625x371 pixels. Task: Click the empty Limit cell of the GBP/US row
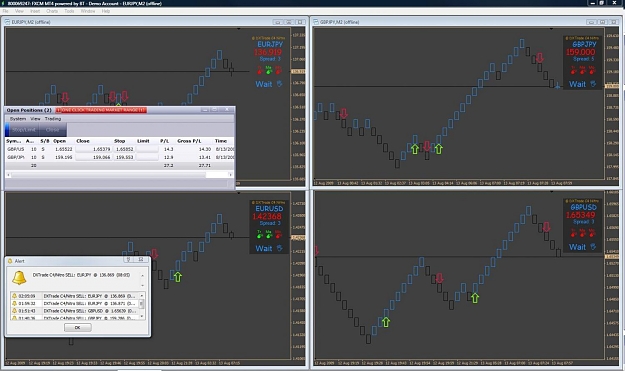click(147, 149)
